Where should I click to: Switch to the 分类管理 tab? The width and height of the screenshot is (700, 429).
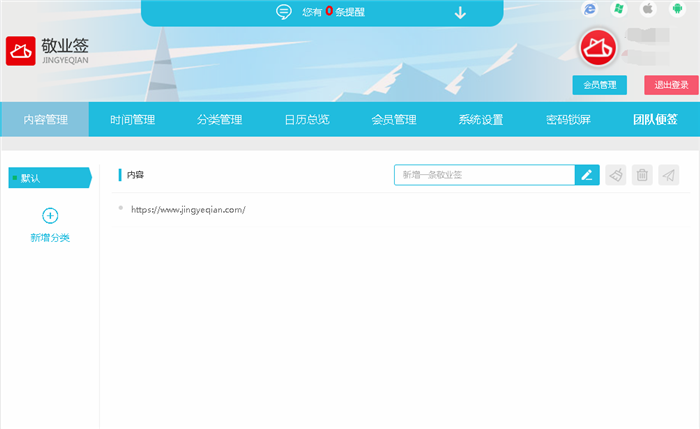pos(219,120)
